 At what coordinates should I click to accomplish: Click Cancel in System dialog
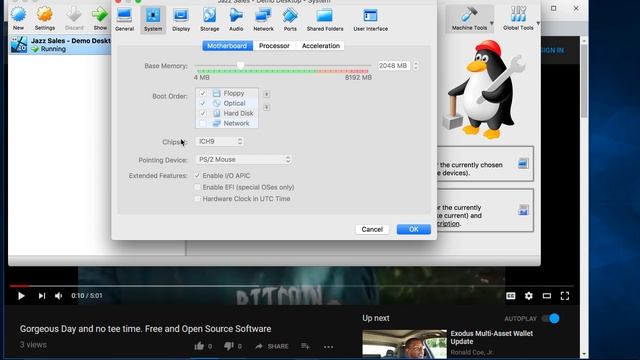click(372, 229)
